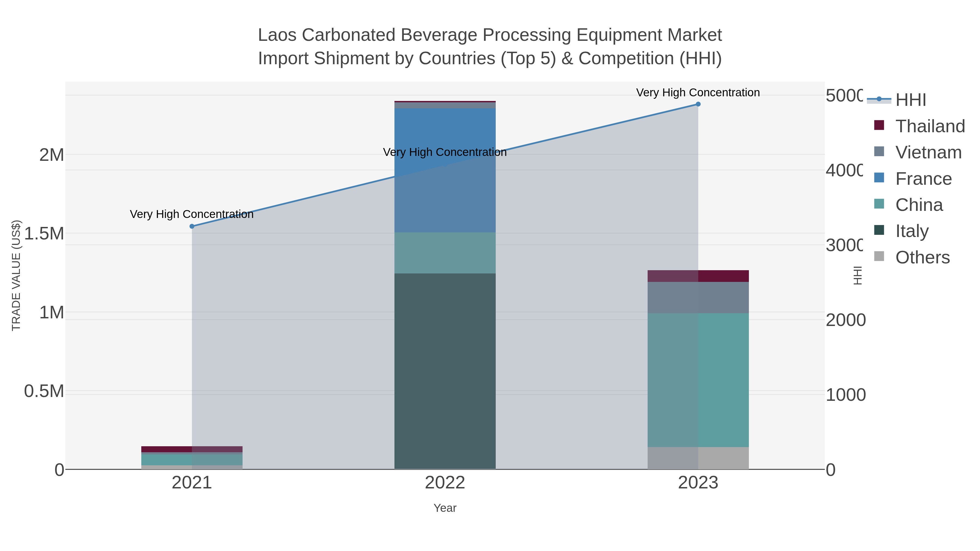
Task: Click the 1.5M left axis tick label
Action: point(44,233)
